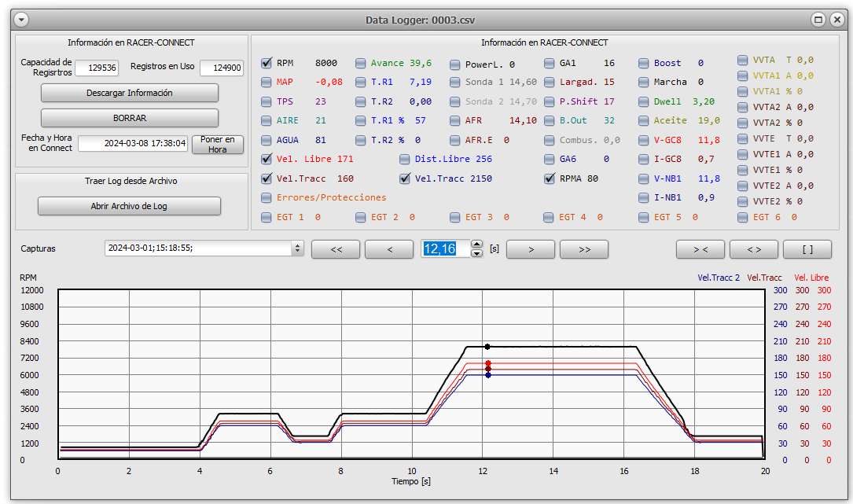This screenshot has width=853, height=504.
Task: Click the step forward '>' button
Action: pyautogui.click(x=531, y=249)
